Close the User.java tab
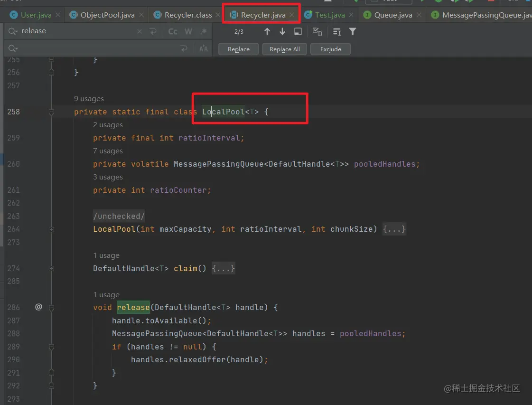 [x=58, y=15]
